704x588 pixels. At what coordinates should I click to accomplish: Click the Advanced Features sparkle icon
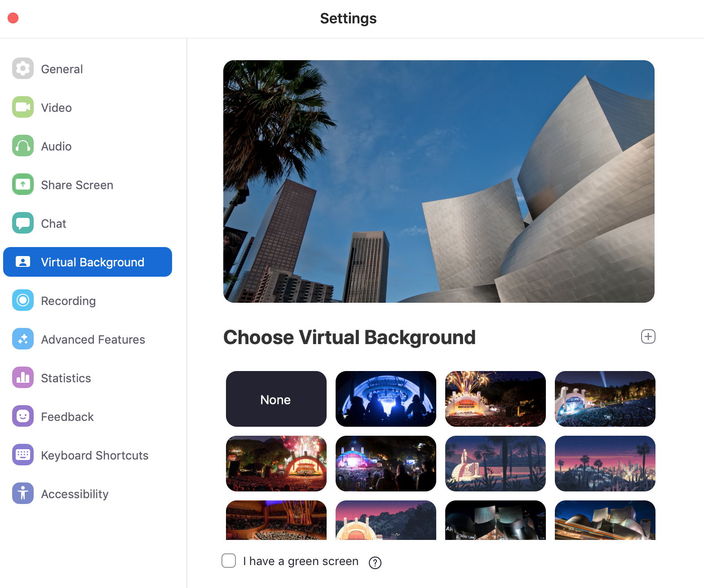[x=23, y=339]
